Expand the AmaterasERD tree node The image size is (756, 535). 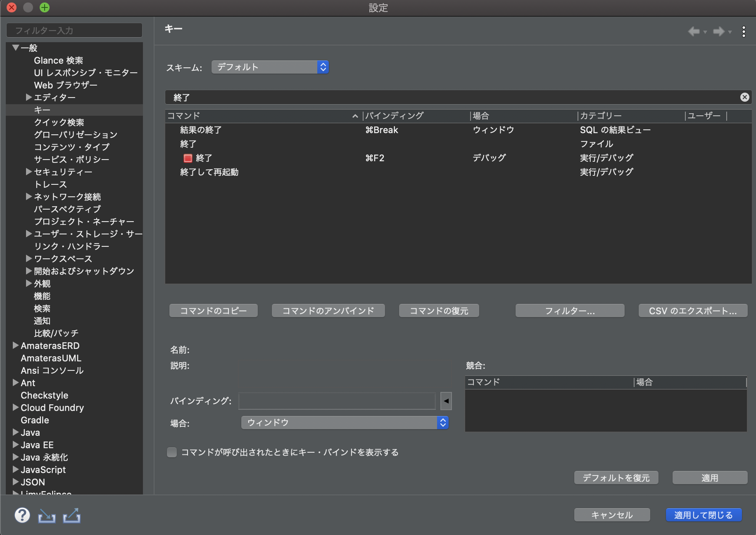(16, 345)
